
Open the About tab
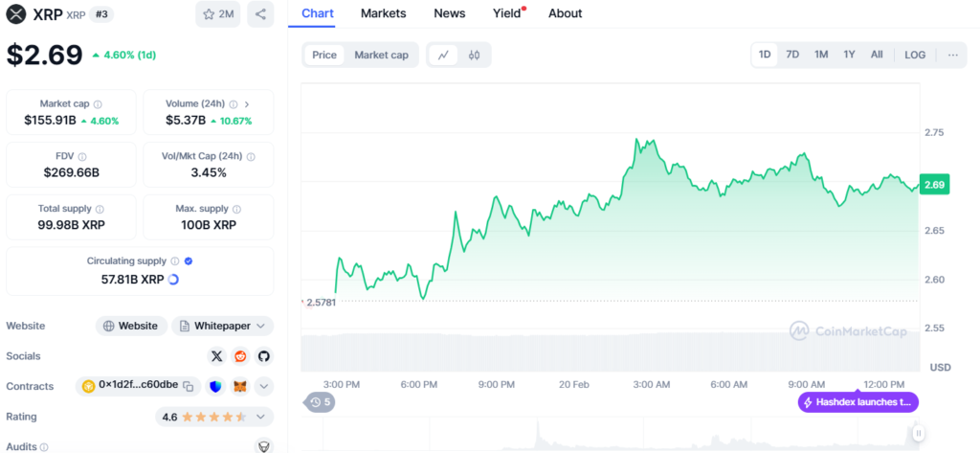point(565,13)
